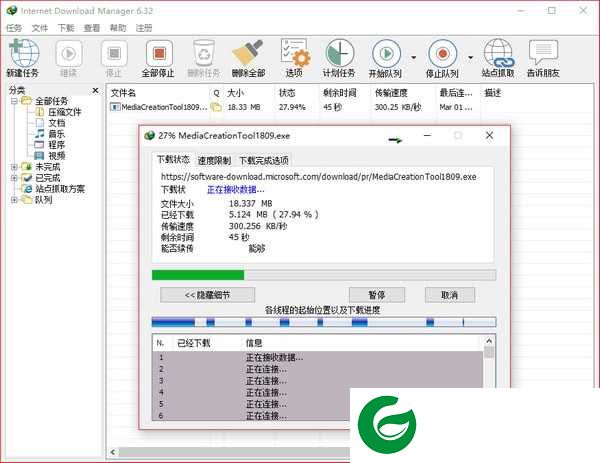The image size is (600, 463).
Task: Expand the 未完成 tree node
Action: click(x=14, y=167)
